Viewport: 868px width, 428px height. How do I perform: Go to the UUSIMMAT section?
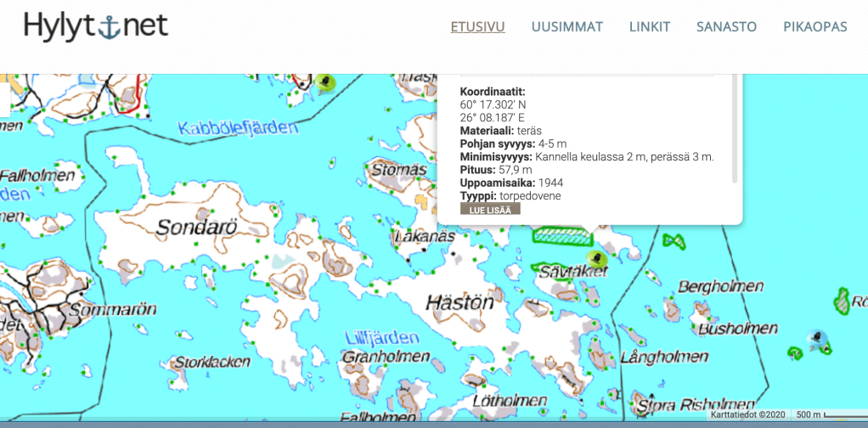566,26
